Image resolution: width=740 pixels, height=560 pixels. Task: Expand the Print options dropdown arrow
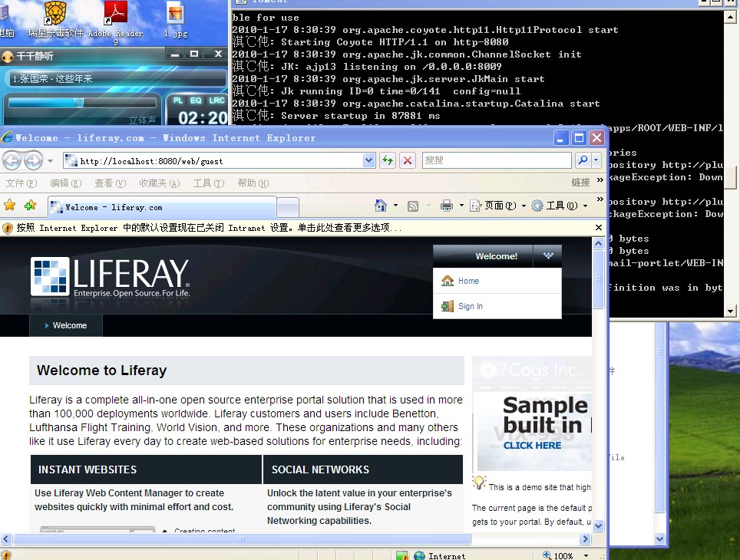pyautogui.click(x=461, y=206)
